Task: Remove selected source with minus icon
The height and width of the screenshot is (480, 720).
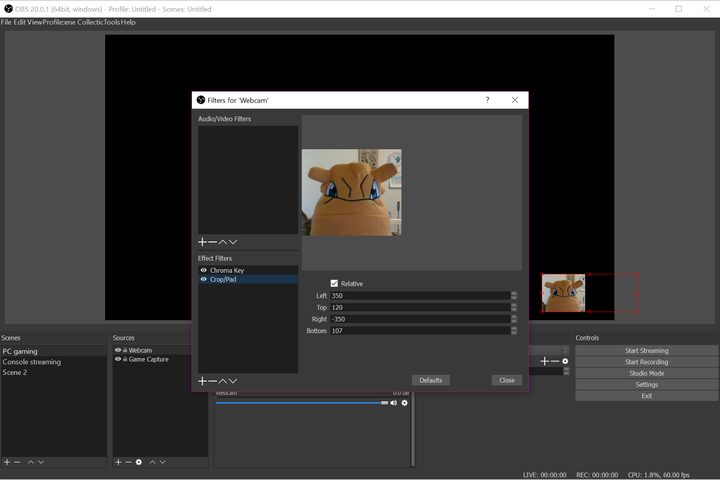Action: coord(129,462)
